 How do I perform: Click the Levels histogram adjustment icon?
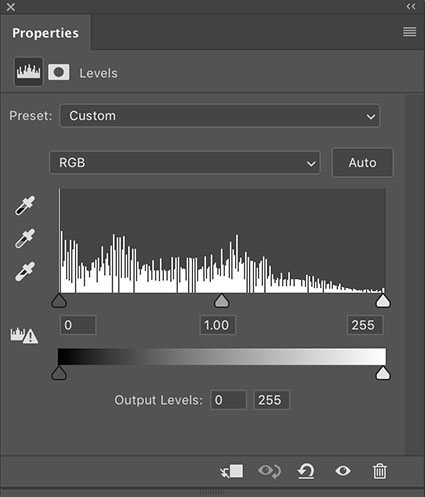tap(29, 72)
